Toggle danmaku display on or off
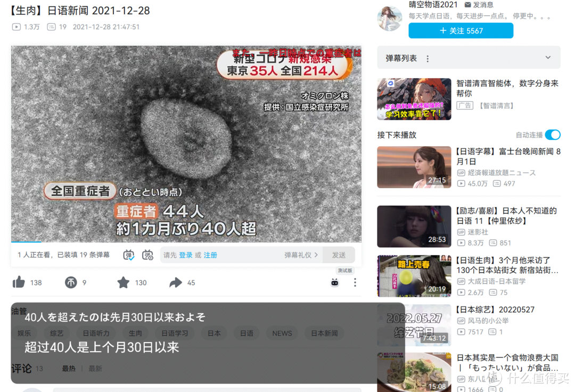The height and width of the screenshot is (392, 575). [129, 255]
